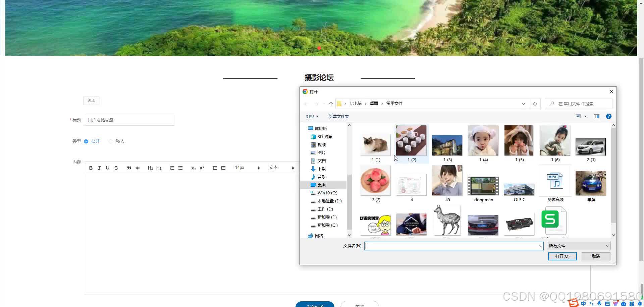Insert an ordered list

pos(172,168)
